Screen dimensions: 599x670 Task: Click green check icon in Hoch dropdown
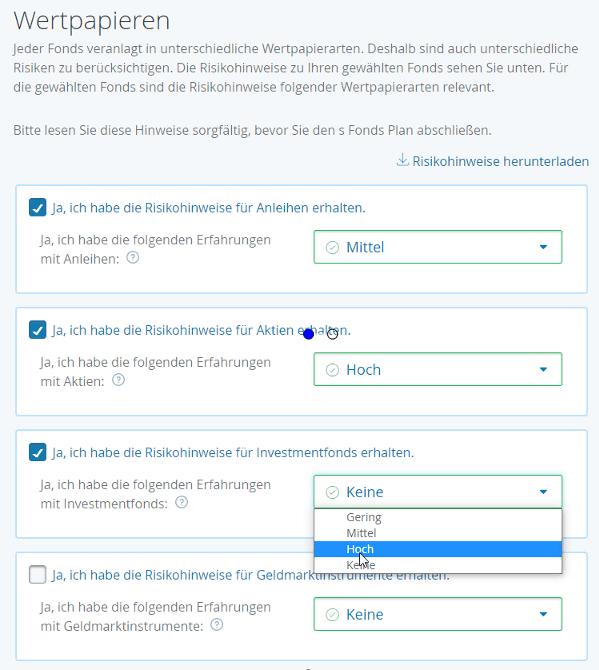(x=332, y=370)
